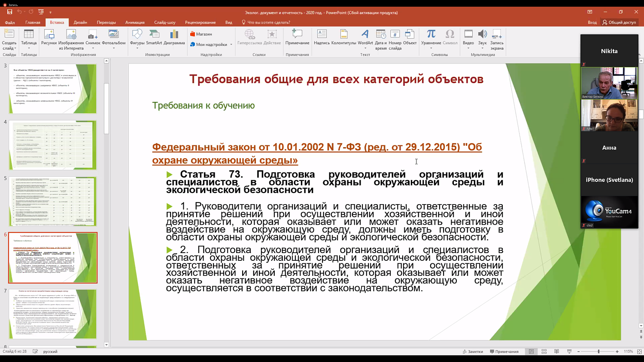This screenshot has height=362, width=644.
Task: Open the Файл menu
Action: 10,22
